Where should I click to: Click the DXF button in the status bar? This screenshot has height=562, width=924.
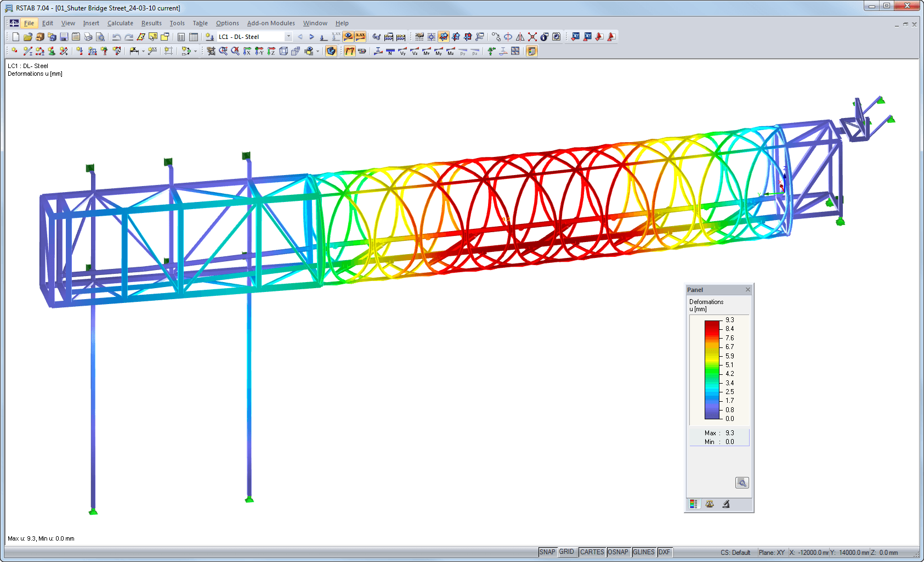tap(664, 552)
